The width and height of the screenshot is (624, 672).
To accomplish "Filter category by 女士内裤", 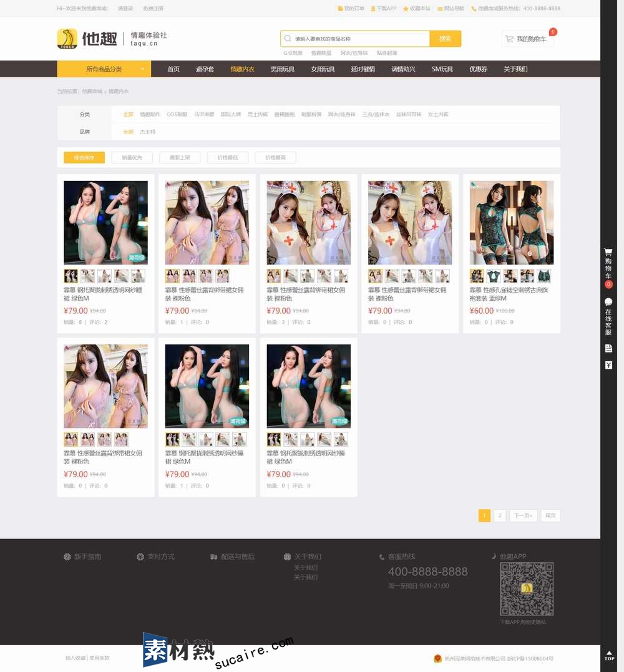I will pyautogui.click(x=438, y=114).
